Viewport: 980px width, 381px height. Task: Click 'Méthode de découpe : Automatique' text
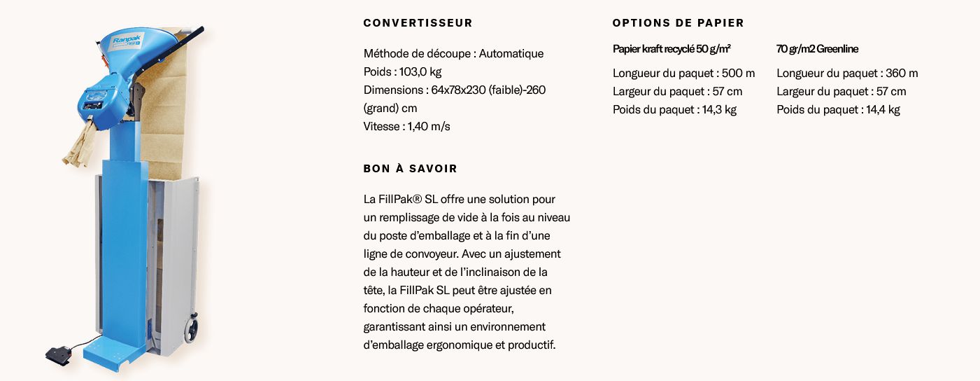(x=453, y=54)
